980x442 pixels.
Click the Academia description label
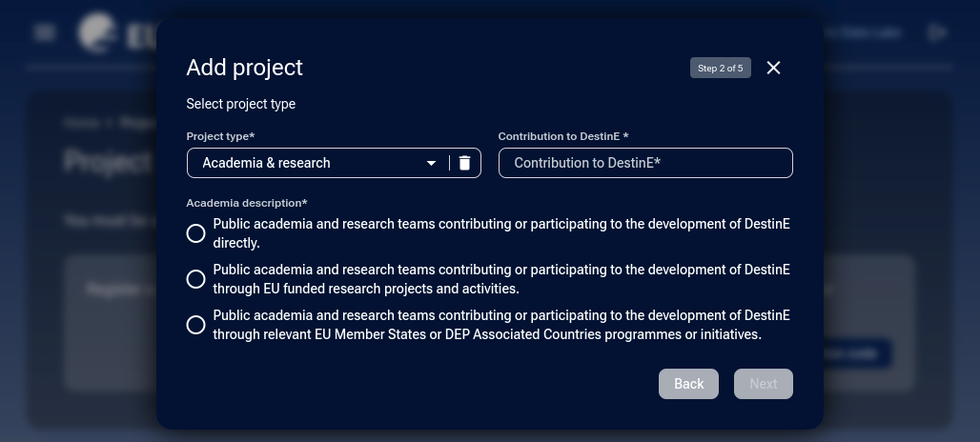point(247,203)
